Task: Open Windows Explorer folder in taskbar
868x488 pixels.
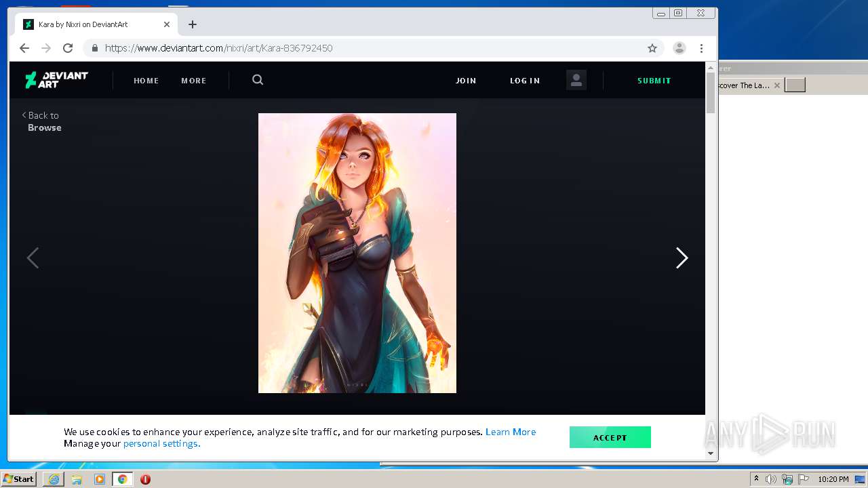Action: tap(77, 479)
